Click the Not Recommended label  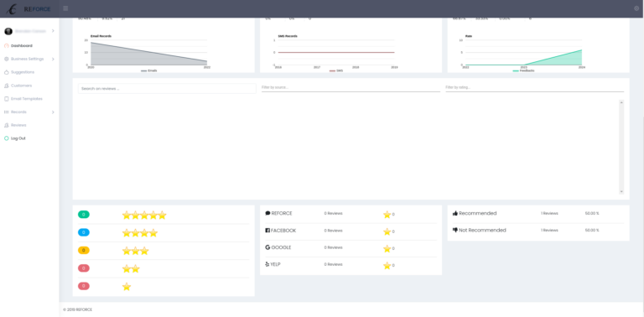click(x=483, y=231)
